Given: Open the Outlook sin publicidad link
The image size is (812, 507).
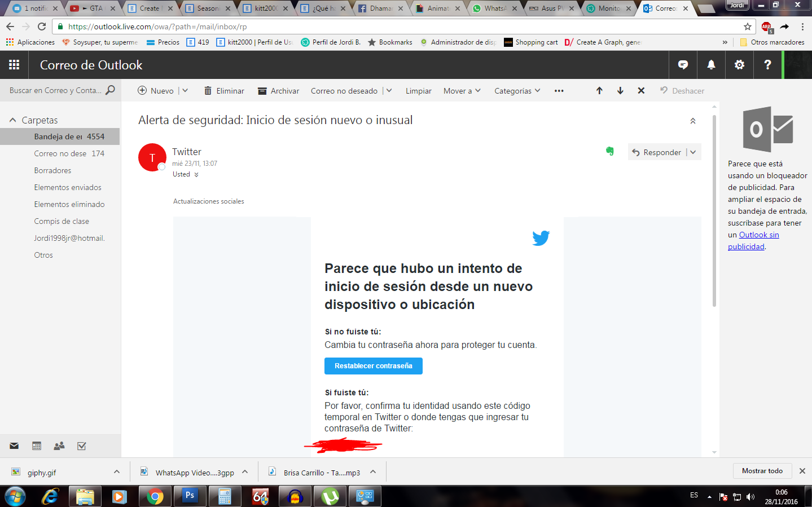Looking at the screenshot, I should pyautogui.click(x=753, y=241).
